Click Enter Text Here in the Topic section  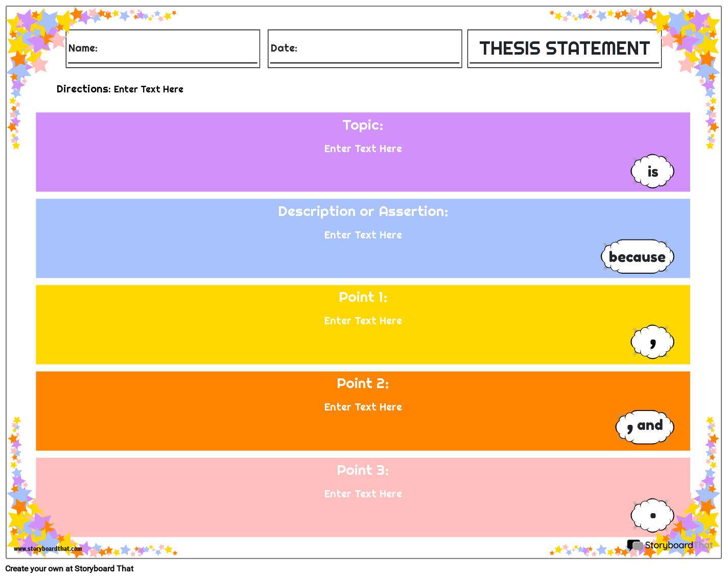point(363,149)
